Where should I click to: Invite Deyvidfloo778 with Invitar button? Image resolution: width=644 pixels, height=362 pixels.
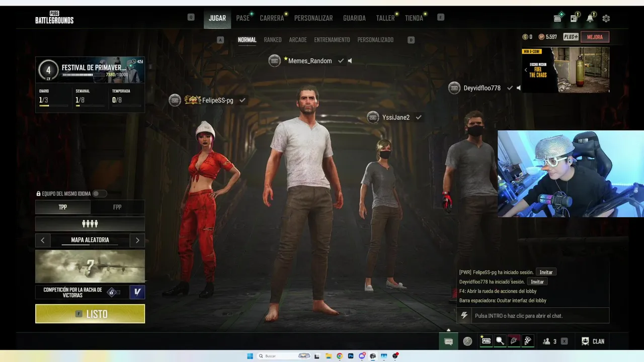point(537,282)
